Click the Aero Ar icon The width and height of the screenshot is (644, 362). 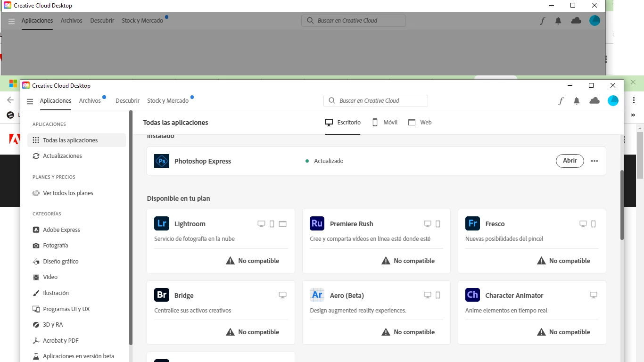pyautogui.click(x=317, y=295)
